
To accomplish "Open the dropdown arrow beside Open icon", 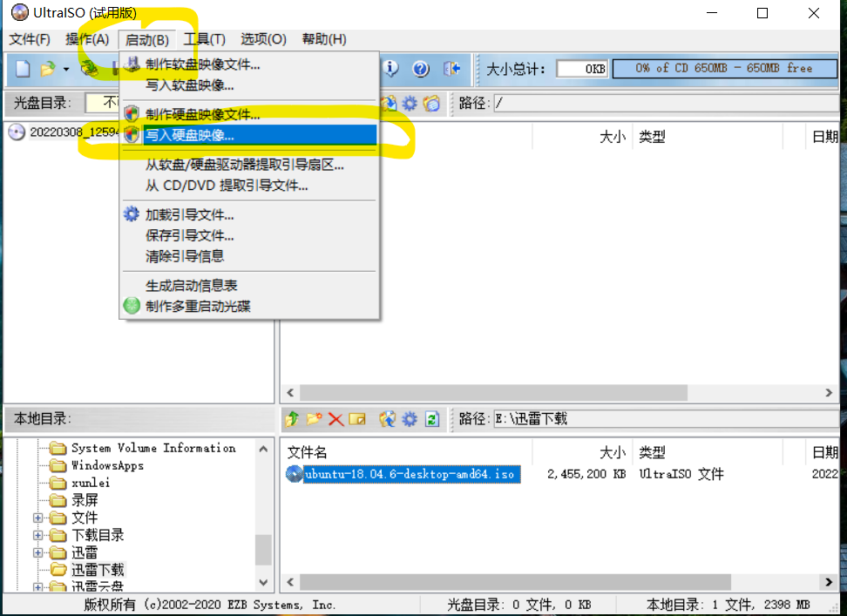I will click(x=66, y=69).
